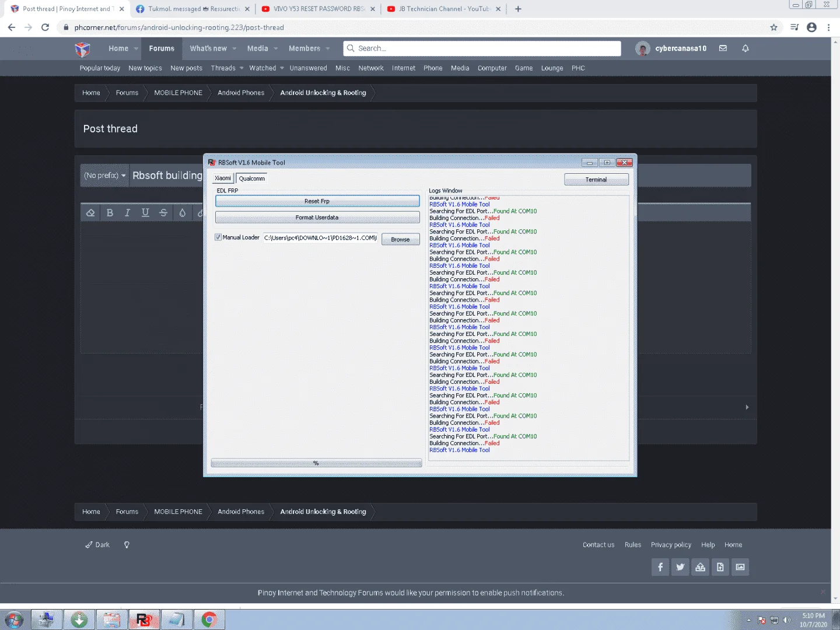Image resolution: width=840 pixels, height=630 pixels.
Task: Open the alerts bell icon
Action: point(745,48)
